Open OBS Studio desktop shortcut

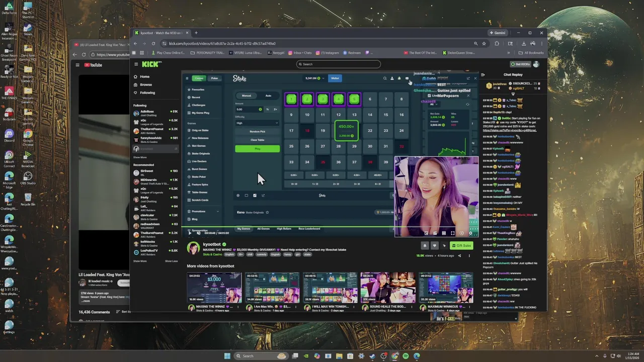28,178
